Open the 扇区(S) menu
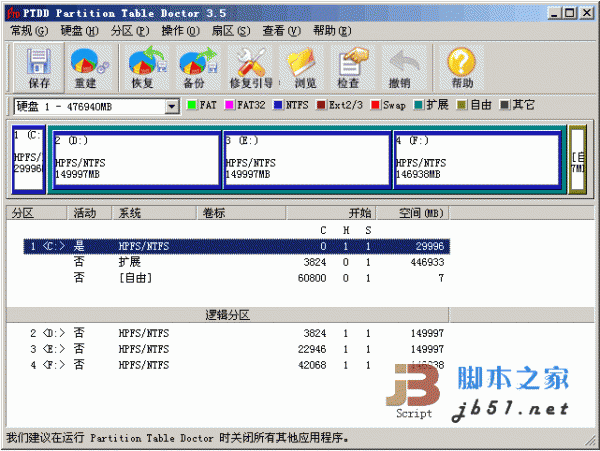The image size is (600, 451). (x=231, y=31)
